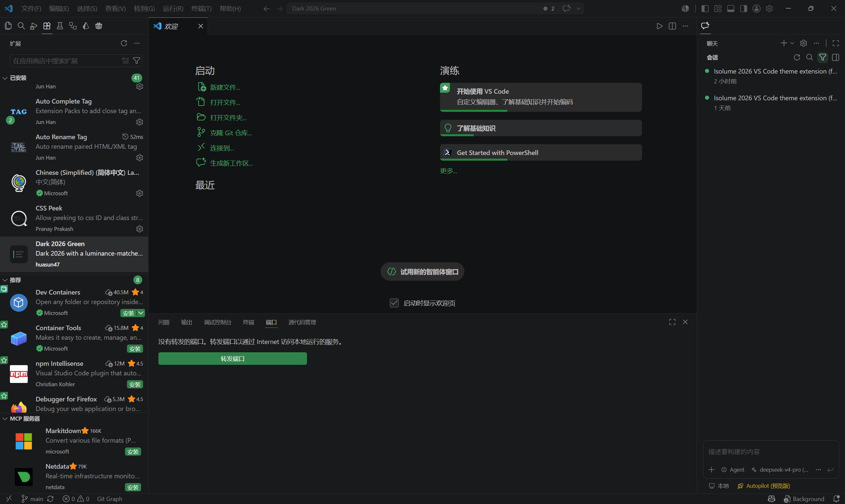Split the editor to the right
This screenshot has height=504, width=845.
click(x=672, y=26)
